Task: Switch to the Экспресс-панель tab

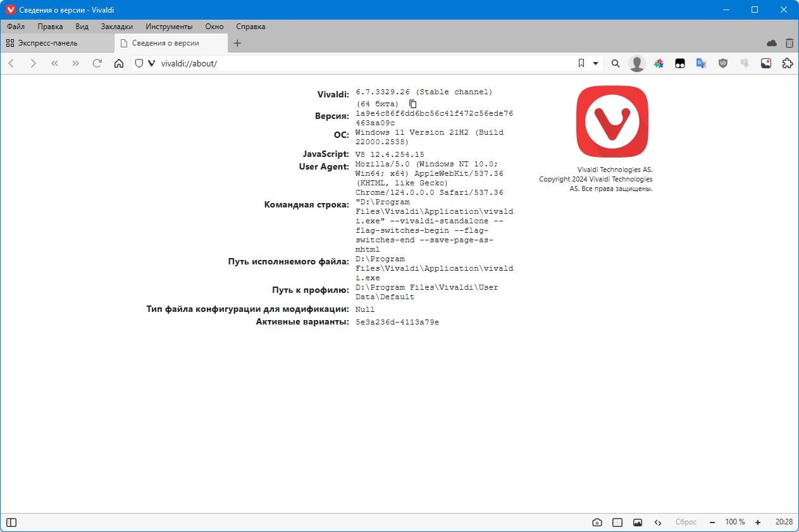Action: point(57,43)
